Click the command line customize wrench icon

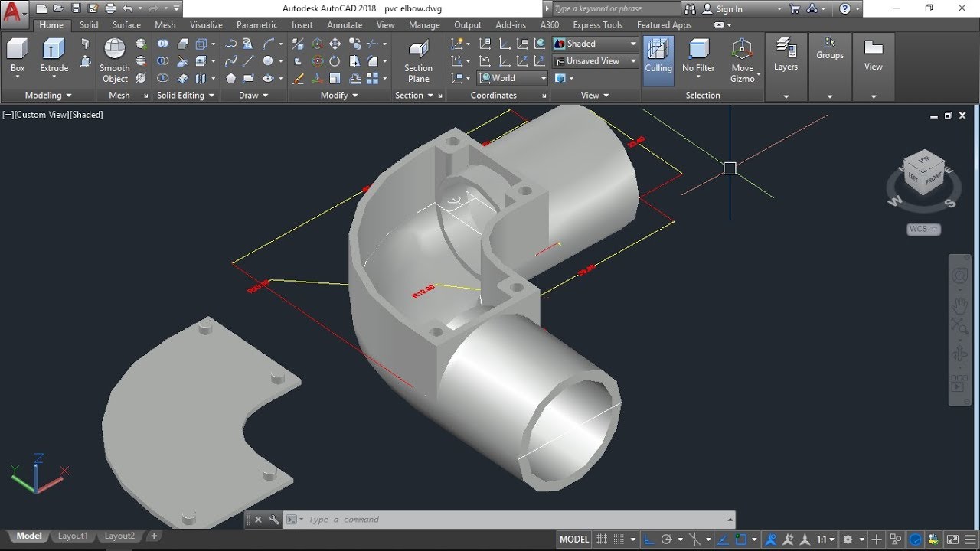(274, 520)
